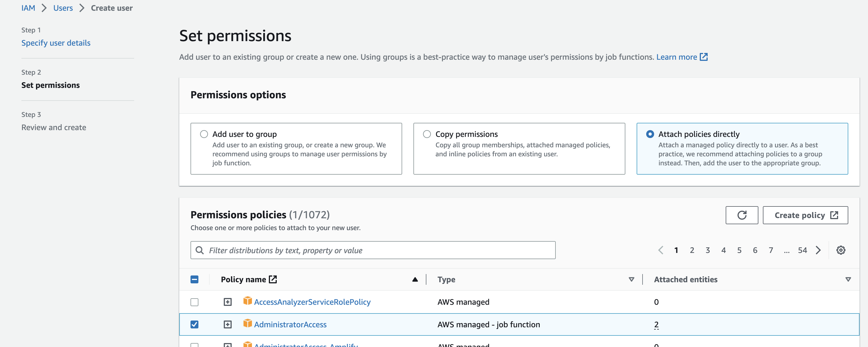Go to policies page 3
868x347 pixels.
[708, 250]
